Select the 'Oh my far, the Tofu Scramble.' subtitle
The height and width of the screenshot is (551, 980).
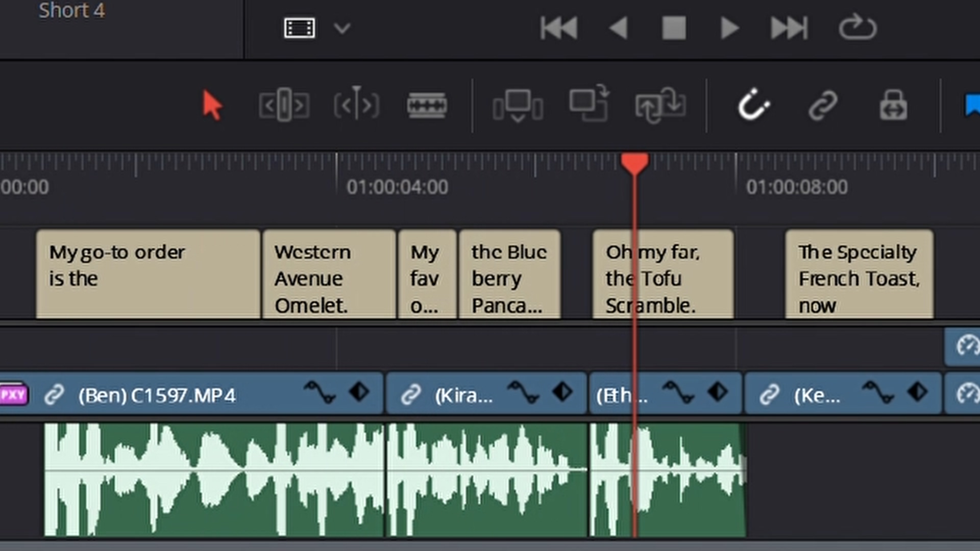click(663, 274)
